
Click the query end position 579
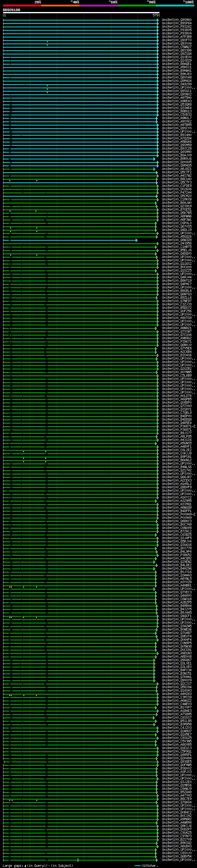(x=155, y=15)
